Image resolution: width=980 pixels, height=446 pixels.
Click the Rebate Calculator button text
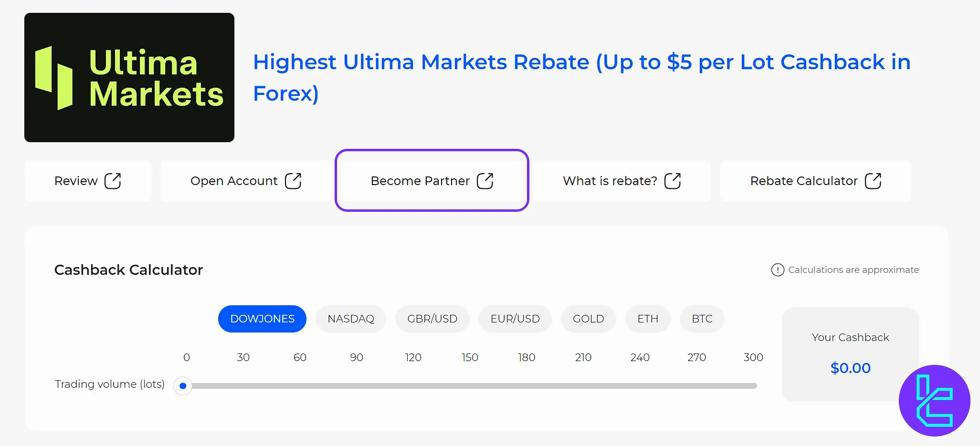tap(804, 181)
